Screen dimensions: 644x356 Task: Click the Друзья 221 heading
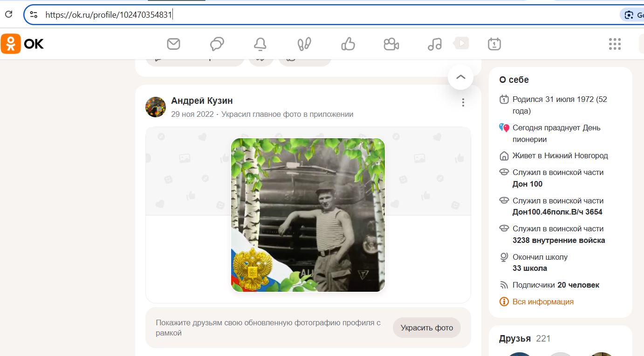pos(525,338)
